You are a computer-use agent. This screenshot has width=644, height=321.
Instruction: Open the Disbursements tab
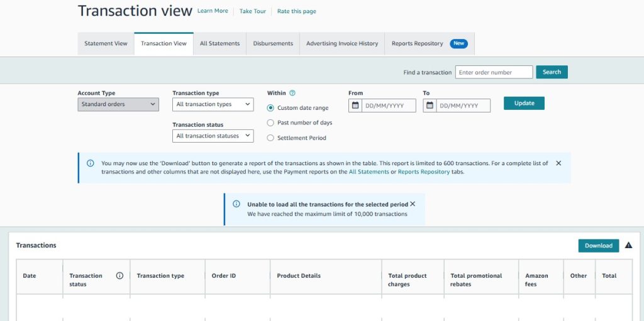pos(273,44)
